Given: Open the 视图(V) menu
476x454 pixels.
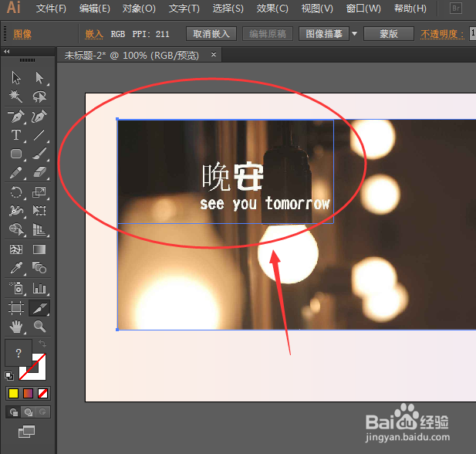Looking at the screenshot, I should [x=317, y=8].
